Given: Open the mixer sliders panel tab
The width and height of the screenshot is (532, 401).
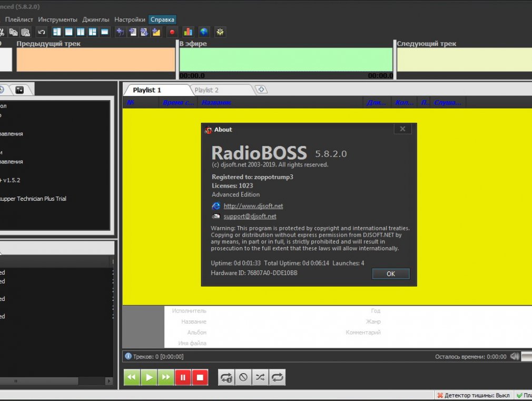Looking at the screenshot, I should [19, 90].
